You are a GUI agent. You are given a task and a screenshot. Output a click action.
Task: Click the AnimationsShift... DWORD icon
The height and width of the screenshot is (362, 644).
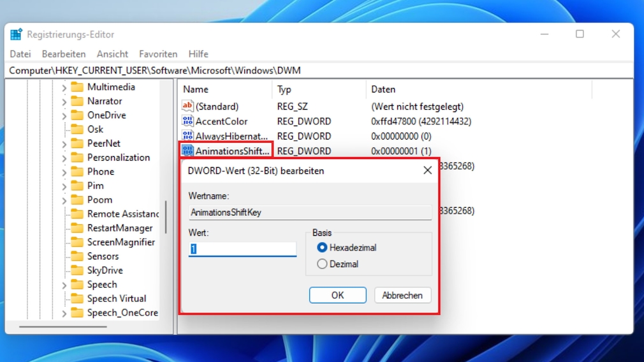(187, 150)
